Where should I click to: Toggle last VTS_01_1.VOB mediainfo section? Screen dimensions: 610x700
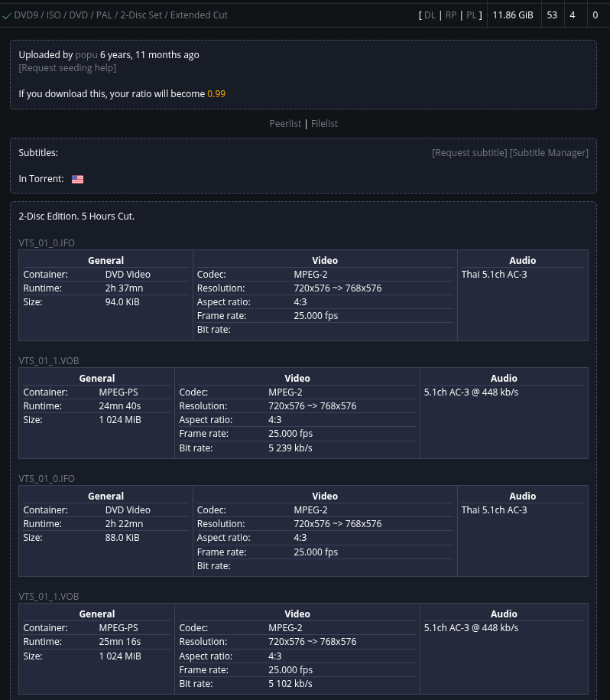(49, 597)
